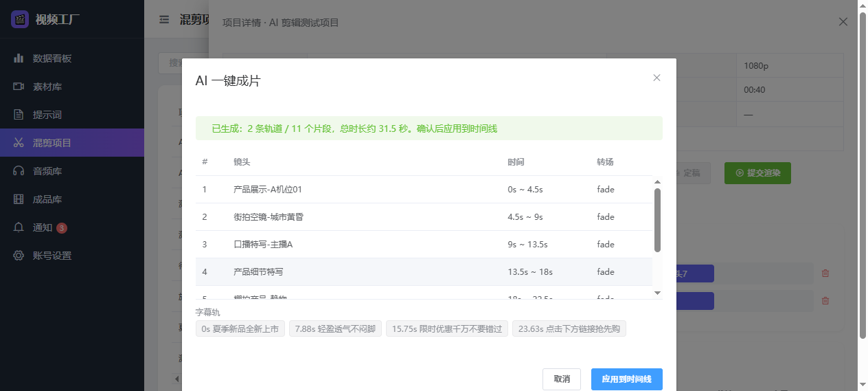The height and width of the screenshot is (391, 868).
Task: Click the 提示词 document icon
Action: (19, 115)
